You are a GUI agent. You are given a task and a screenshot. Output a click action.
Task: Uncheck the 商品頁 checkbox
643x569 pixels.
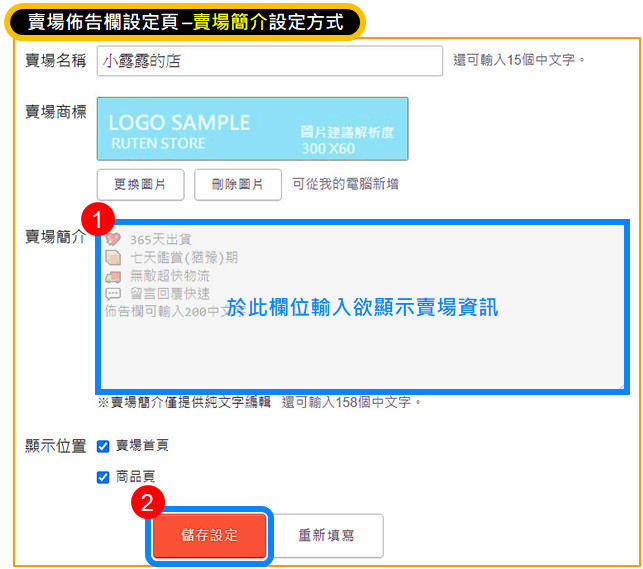103,477
